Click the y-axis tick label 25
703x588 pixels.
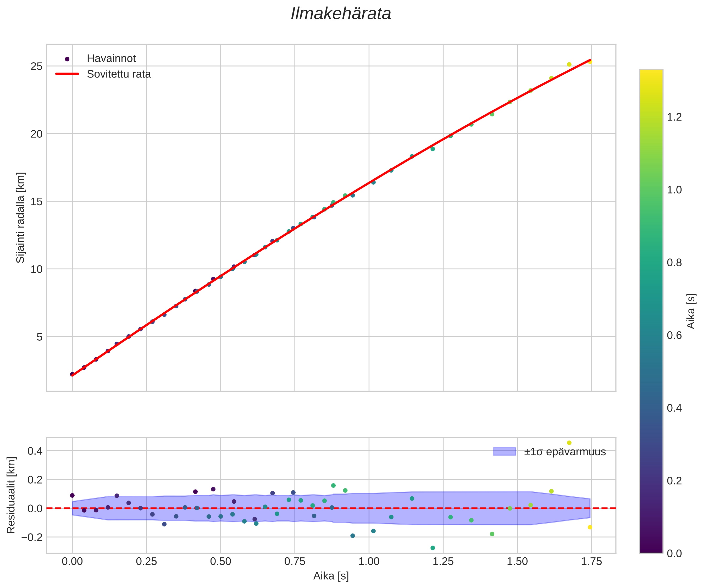36,66
